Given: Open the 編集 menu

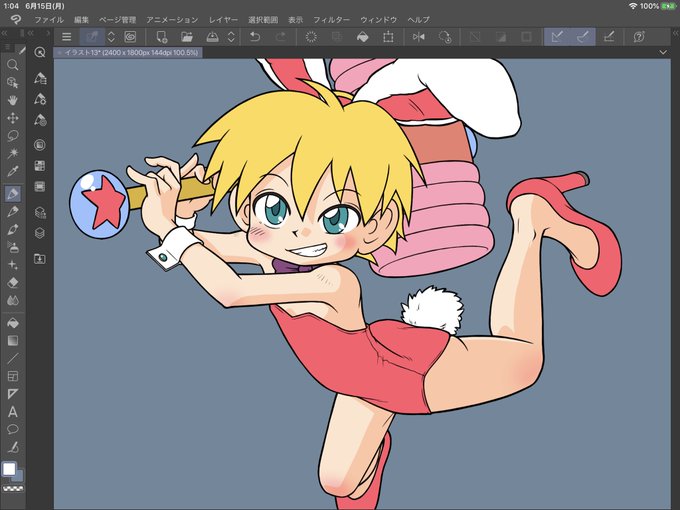Looking at the screenshot, I should tap(81, 20).
